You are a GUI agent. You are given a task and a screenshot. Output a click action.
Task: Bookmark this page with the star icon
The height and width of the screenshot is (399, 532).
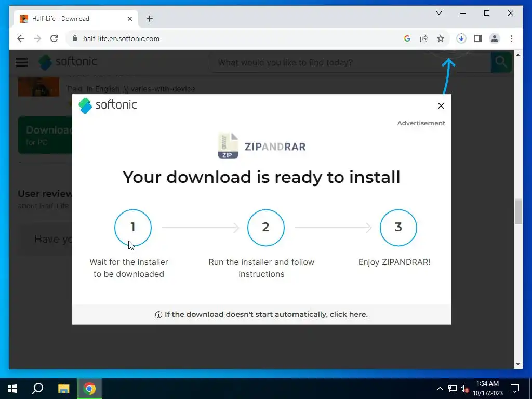(441, 38)
